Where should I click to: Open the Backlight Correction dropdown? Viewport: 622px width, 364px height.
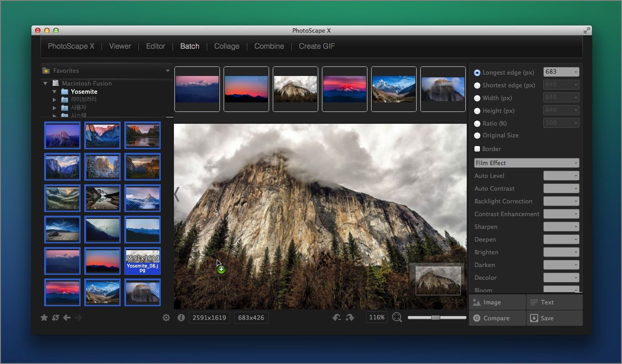(x=561, y=201)
